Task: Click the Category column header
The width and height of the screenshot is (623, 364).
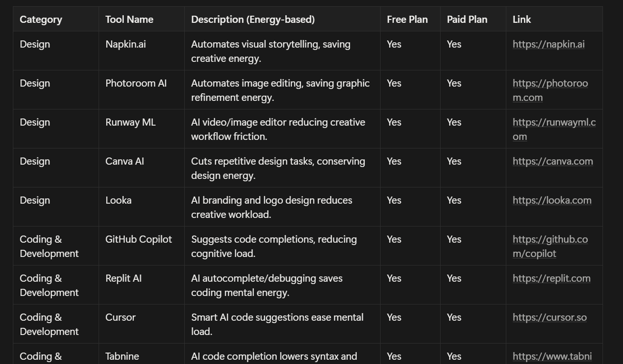Action: (41, 20)
